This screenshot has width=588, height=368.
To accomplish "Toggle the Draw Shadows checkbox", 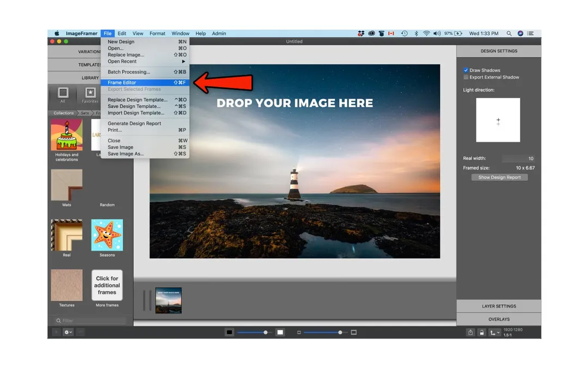I will pos(465,70).
